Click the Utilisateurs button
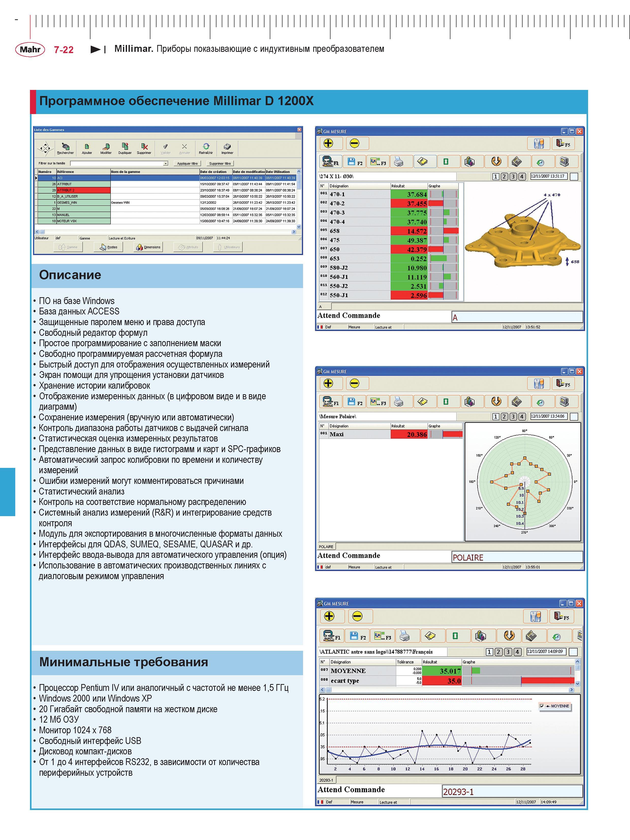630x840 pixels. (228, 247)
